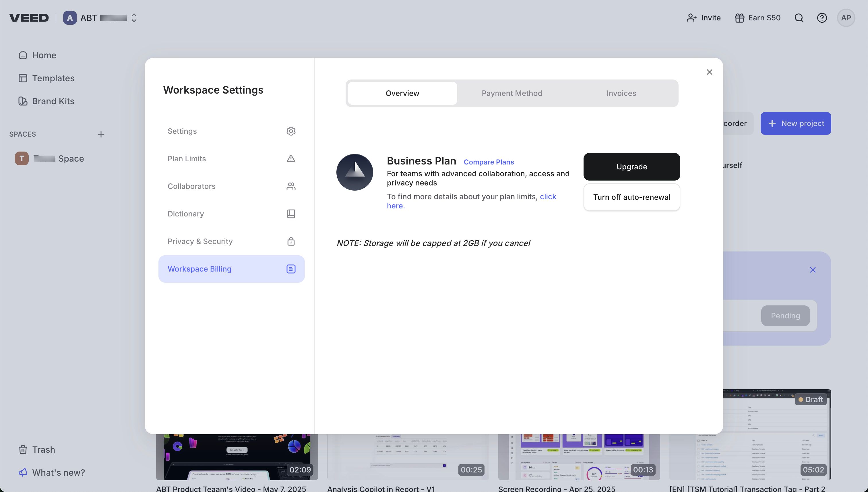Open Dictionary section
This screenshot has width=868, height=492.
coord(231,214)
